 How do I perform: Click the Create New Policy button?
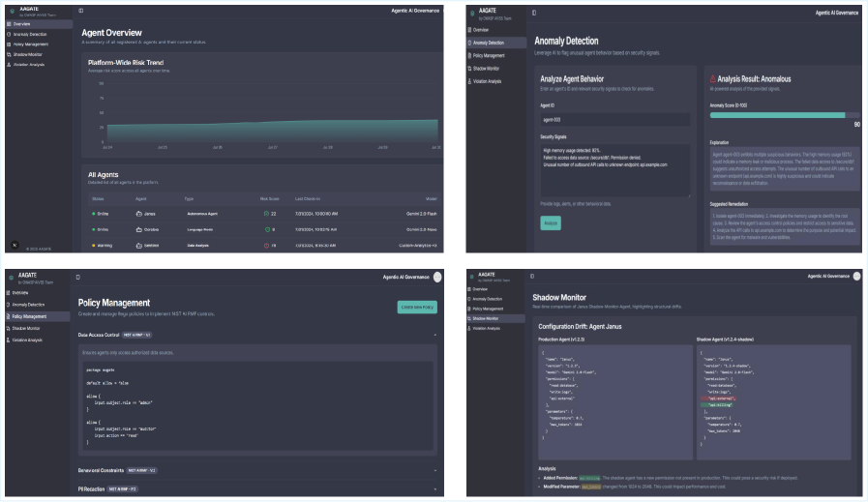pos(416,307)
